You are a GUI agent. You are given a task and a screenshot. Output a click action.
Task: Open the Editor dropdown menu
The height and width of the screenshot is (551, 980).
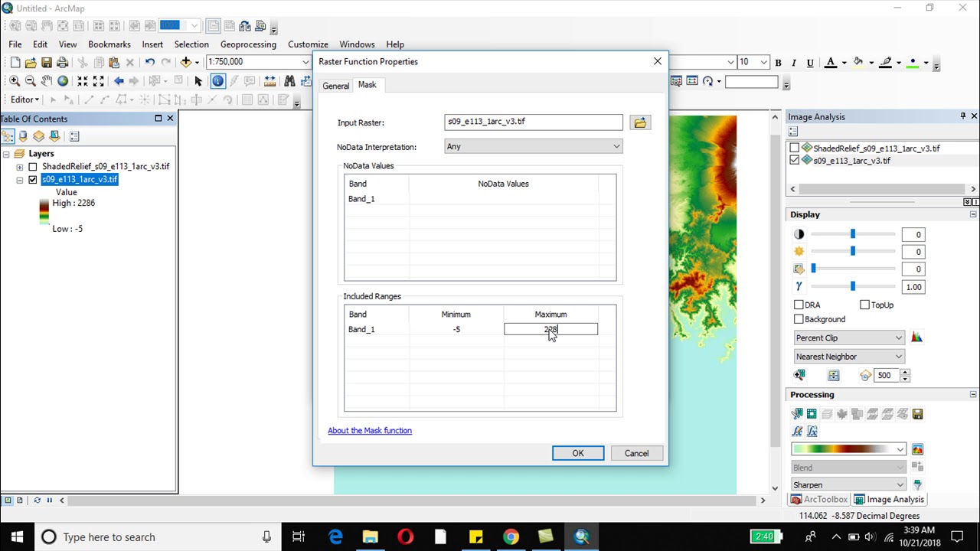[24, 99]
